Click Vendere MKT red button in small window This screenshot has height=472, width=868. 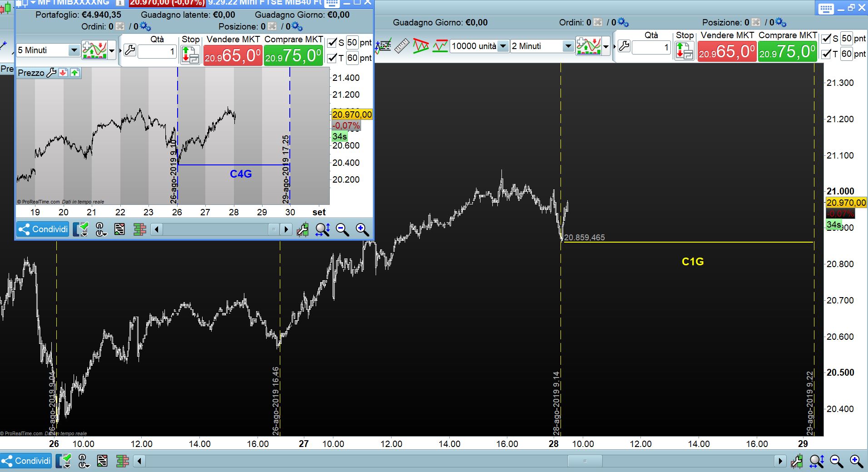click(233, 56)
